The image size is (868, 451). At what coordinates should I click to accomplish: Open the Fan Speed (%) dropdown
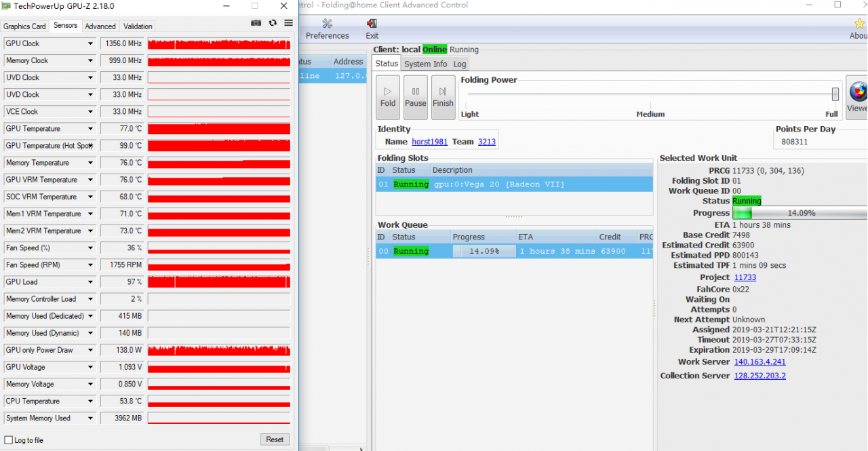[90, 248]
